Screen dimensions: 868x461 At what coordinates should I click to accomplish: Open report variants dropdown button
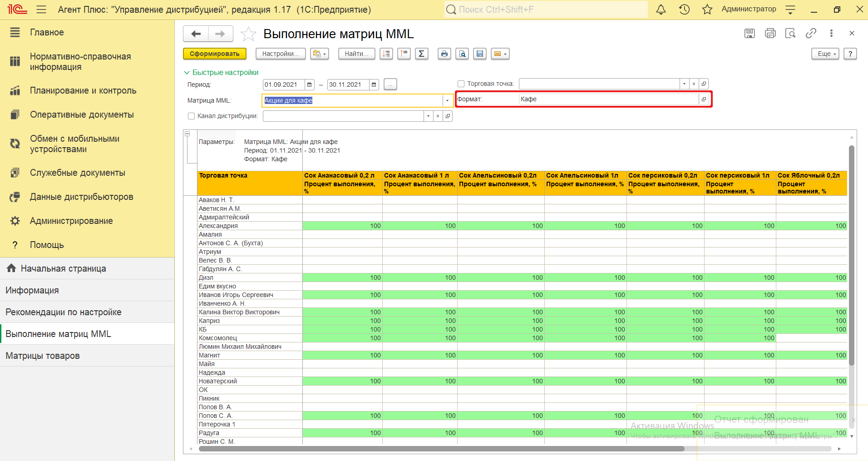[319, 54]
